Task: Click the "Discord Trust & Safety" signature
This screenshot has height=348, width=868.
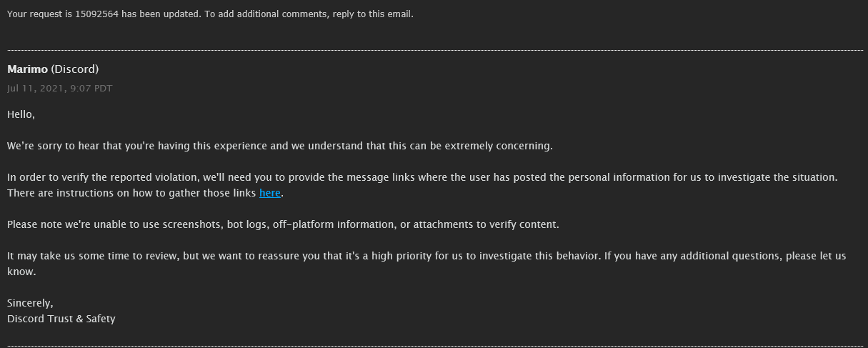Action: (x=61, y=319)
